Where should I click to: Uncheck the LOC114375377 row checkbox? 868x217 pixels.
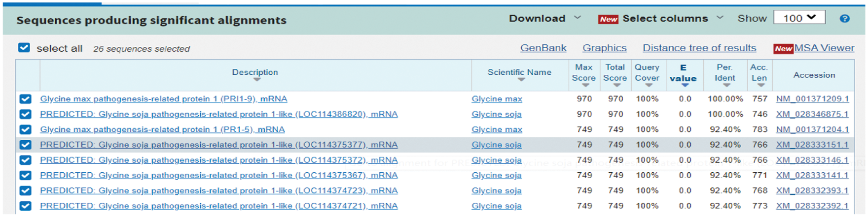click(26, 145)
